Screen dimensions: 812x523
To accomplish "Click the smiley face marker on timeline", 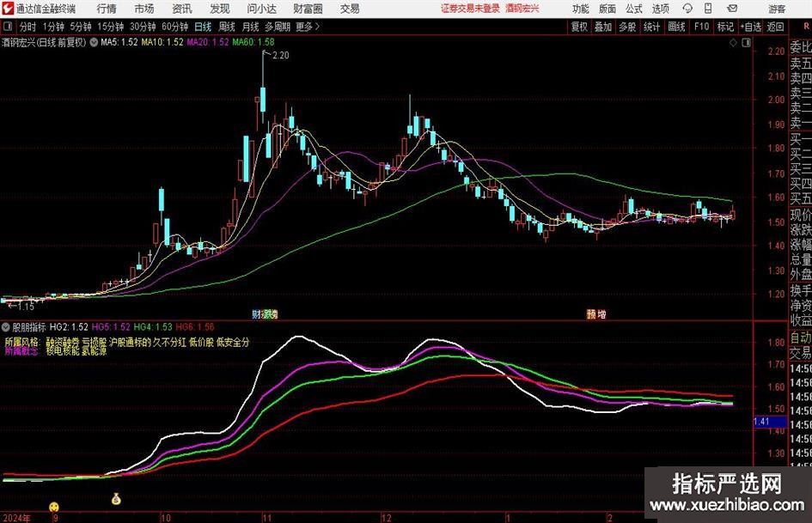I will [x=54, y=507].
